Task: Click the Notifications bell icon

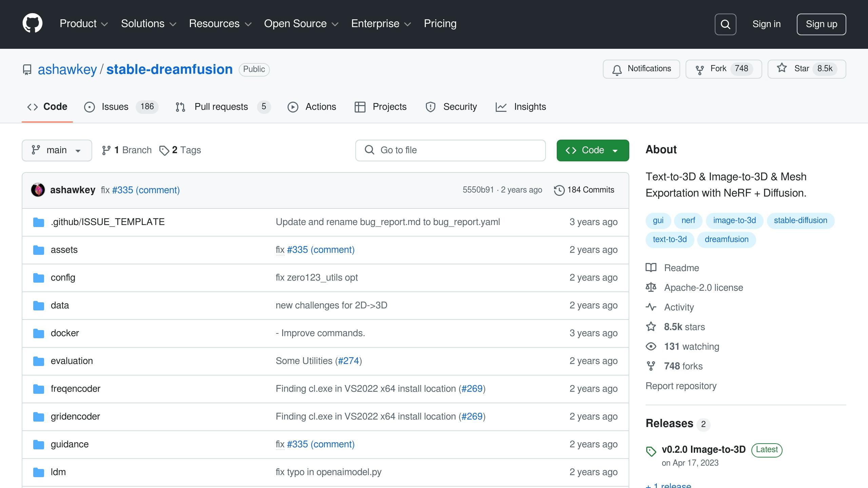Action: [x=617, y=69]
